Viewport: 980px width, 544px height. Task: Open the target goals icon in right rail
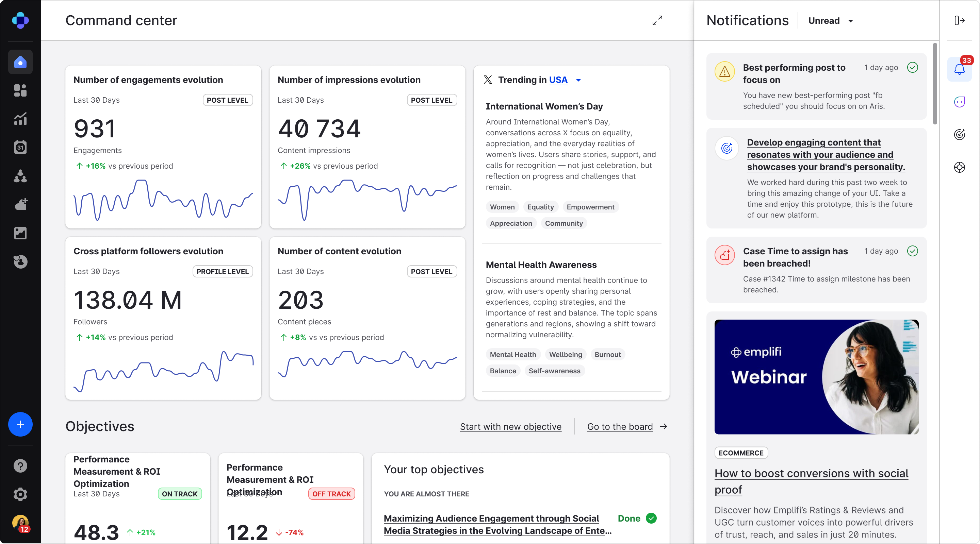(960, 135)
